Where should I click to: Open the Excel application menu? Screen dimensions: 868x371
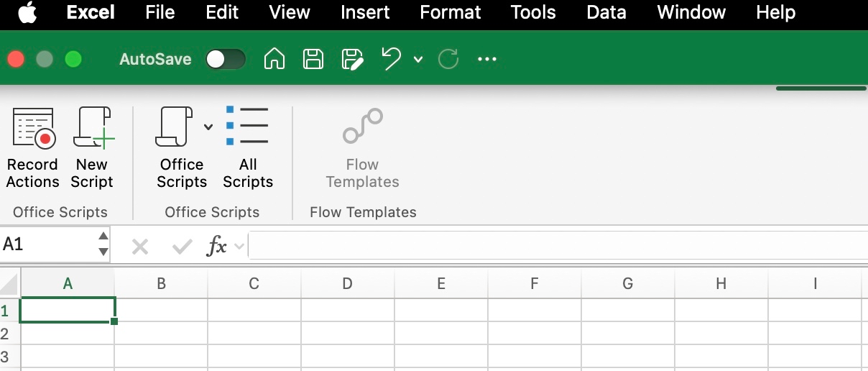click(90, 12)
